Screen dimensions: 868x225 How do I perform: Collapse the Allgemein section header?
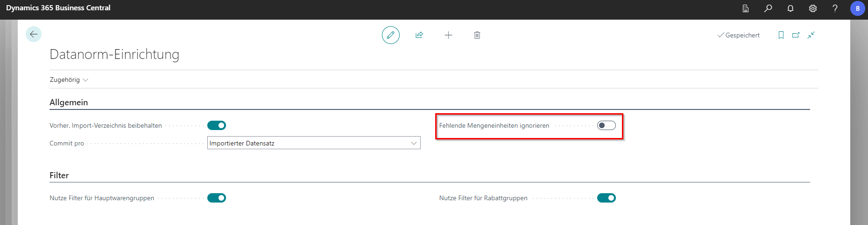[x=69, y=102]
